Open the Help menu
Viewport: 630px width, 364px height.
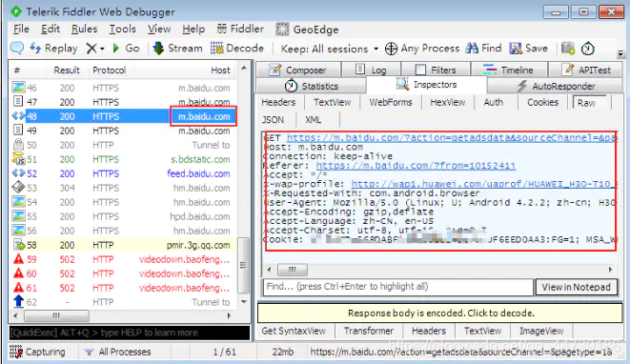click(x=193, y=29)
